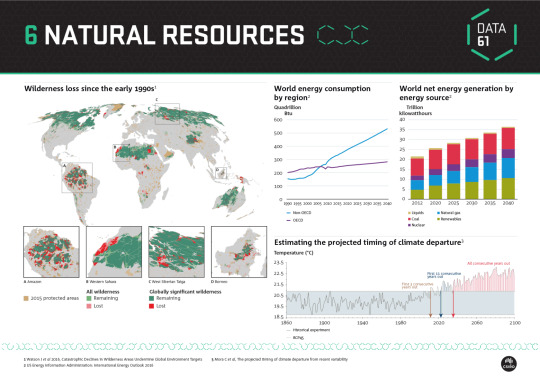540x384 pixels.
Task: Select the Amazon inset map thumbnail
Action: click(x=51, y=252)
